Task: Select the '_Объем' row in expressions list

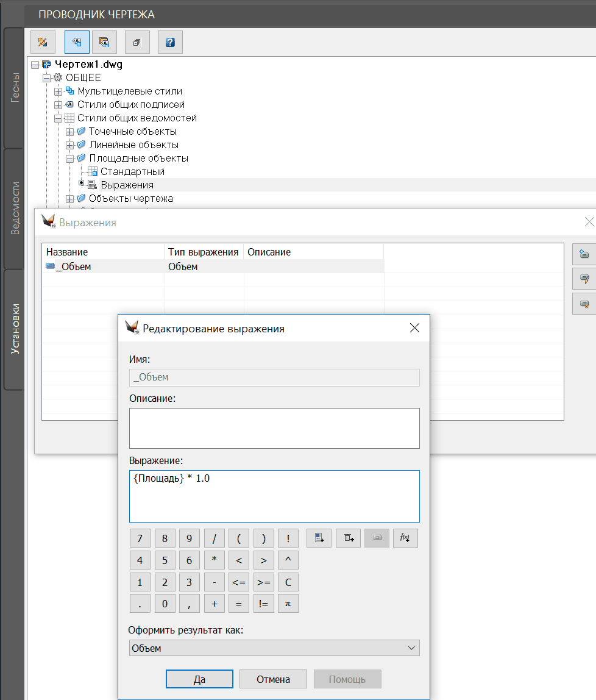Action: tap(73, 266)
